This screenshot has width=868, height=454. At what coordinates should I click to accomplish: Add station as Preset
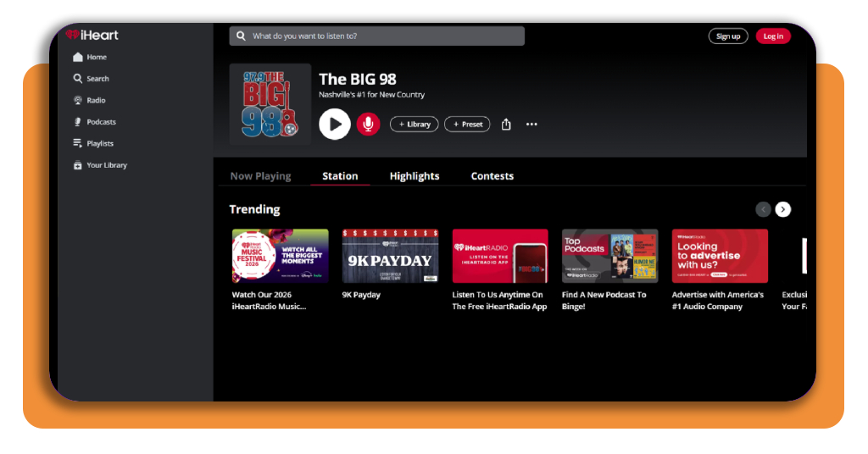point(467,124)
